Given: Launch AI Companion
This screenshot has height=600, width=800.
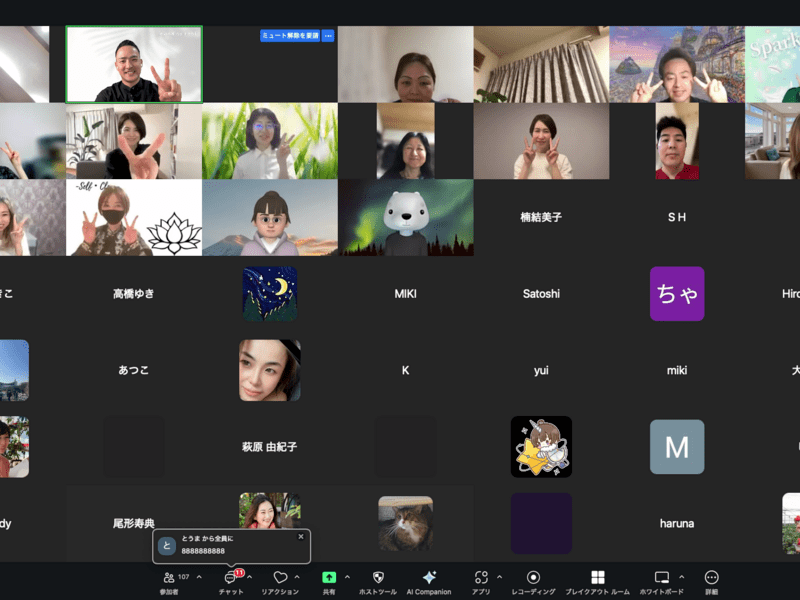Looking at the screenshot, I should [429, 578].
